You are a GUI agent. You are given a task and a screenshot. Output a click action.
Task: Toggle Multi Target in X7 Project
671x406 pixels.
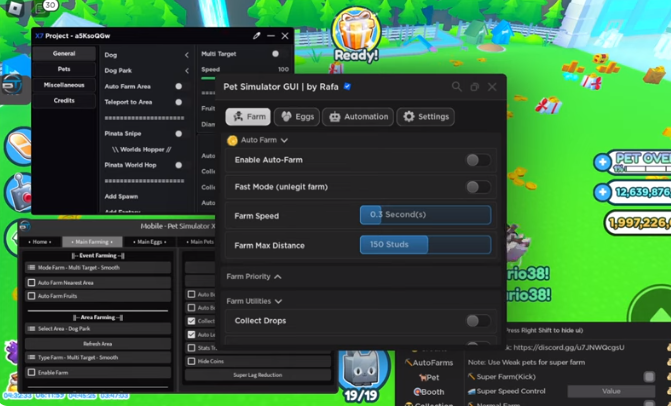click(x=276, y=54)
